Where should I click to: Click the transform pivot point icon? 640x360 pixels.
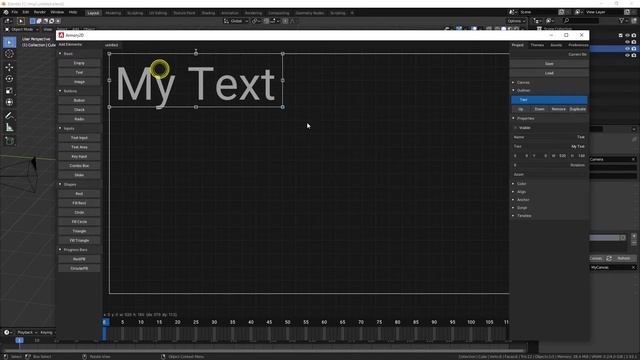click(x=255, y=21)
